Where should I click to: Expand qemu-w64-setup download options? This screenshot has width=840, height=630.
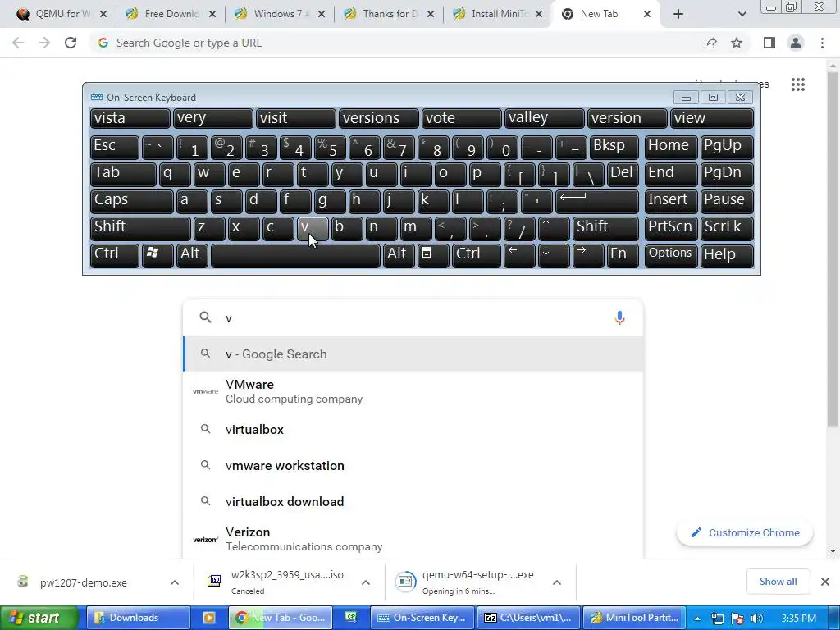coord(557,582)
